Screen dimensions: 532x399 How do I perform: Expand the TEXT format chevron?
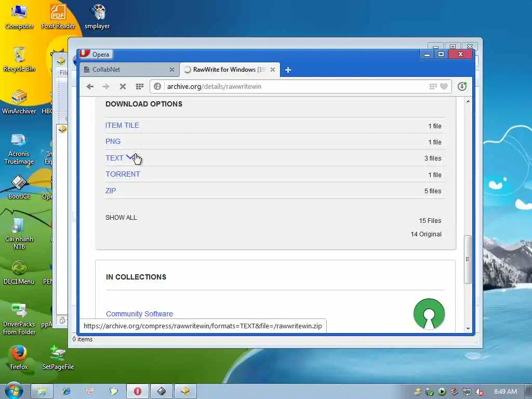point(130,157)
